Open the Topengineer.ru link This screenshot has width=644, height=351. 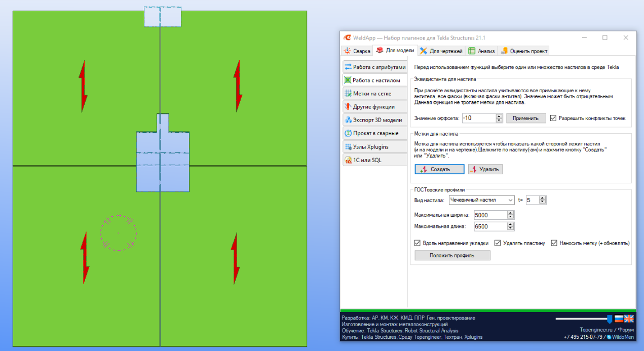point(597,329)
